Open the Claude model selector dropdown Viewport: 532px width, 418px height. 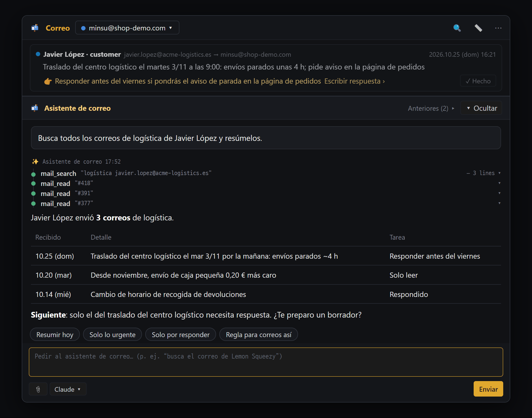click(68, 389)
